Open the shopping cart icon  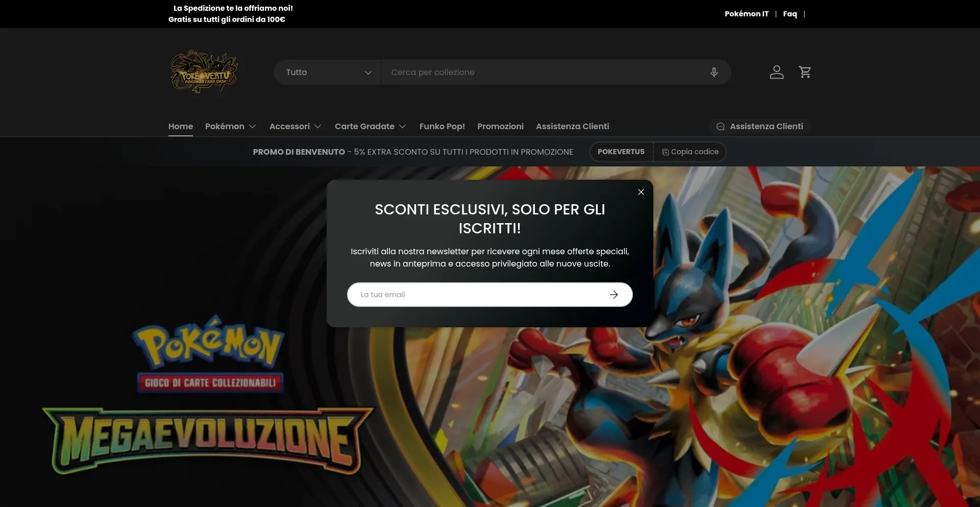pos(805,72)
